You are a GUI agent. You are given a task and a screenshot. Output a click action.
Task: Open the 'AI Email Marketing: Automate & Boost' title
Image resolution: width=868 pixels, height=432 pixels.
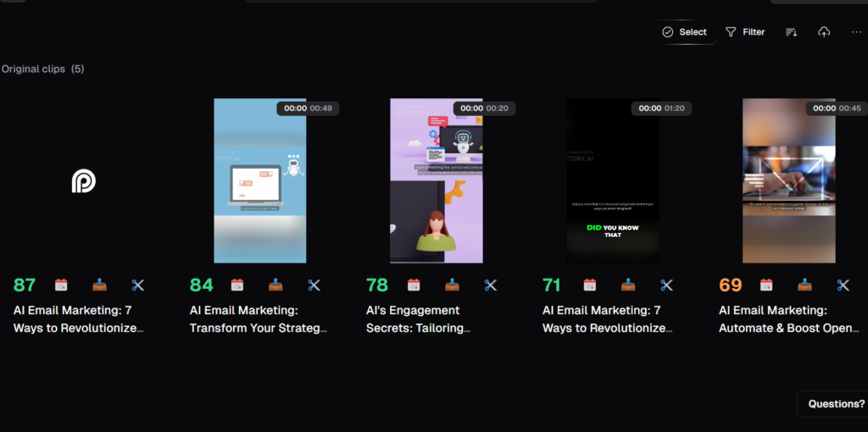tap(788, 319)
